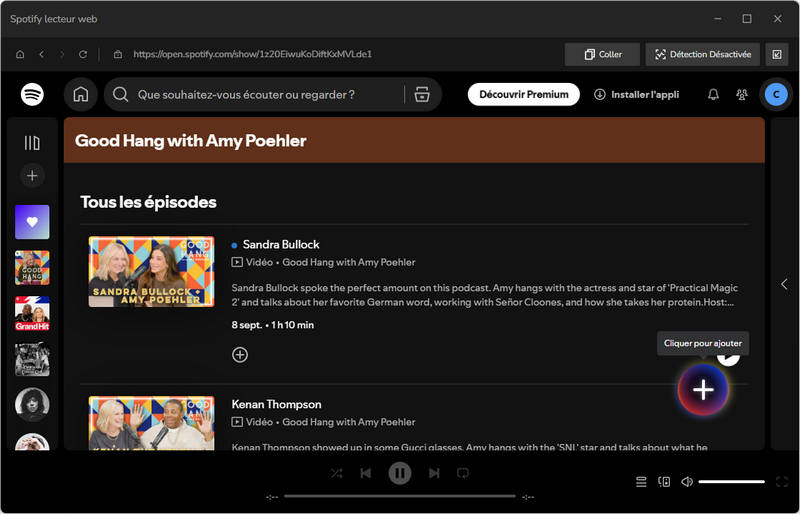This screenshot has height=514, width=800.
Task: Open the Sandra Bullock episode thumbnail
Action: [152, 272]
